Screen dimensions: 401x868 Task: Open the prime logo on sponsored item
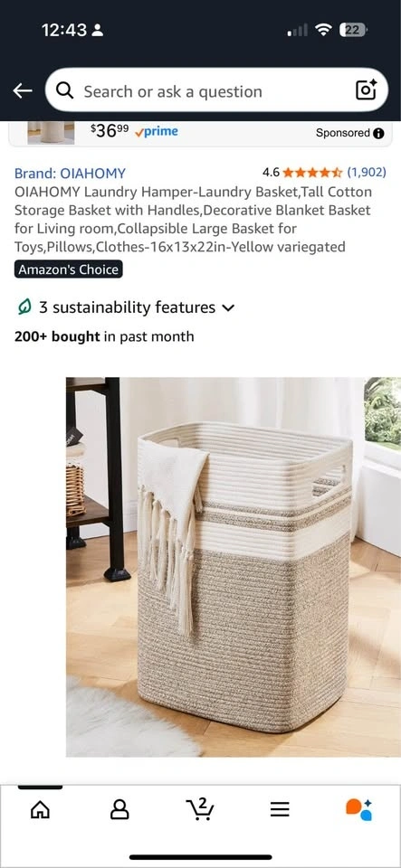(x=157, y=132)
